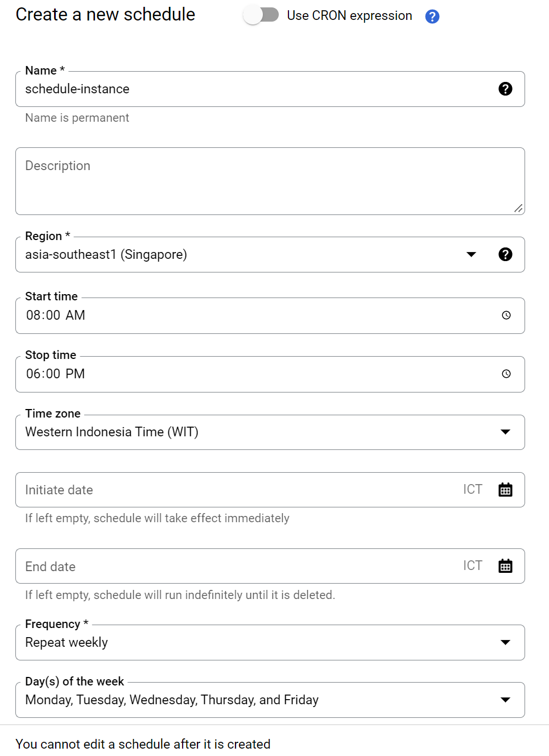The image size is (549, 756).
Task: Click the Description resize handle
Action: tap(518, 209)
